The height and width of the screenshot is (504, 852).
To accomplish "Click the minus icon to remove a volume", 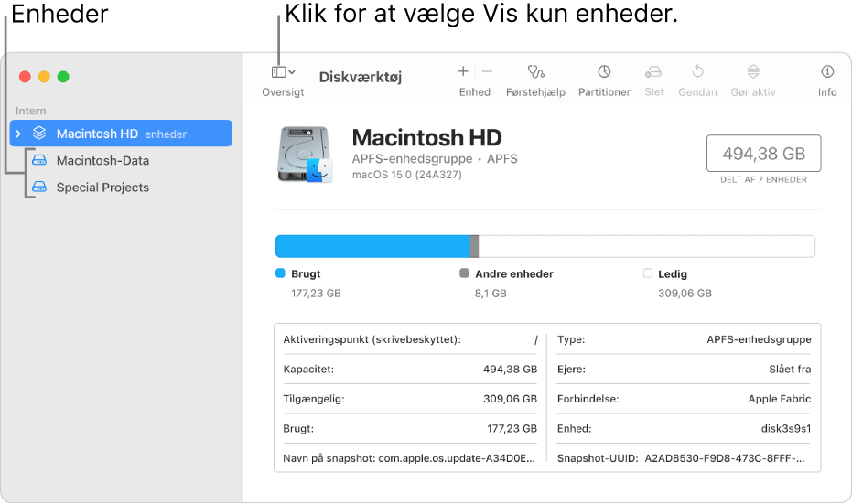I will coord(487,71).
